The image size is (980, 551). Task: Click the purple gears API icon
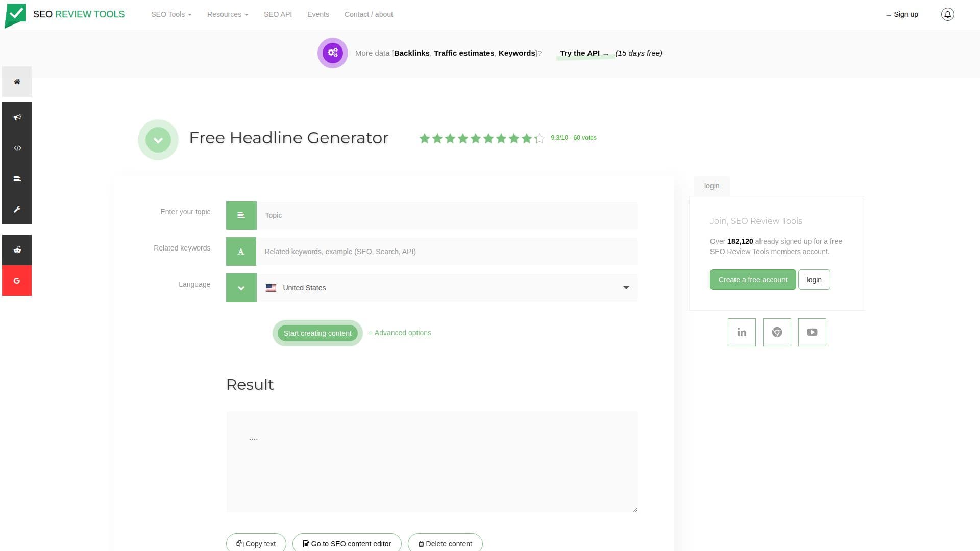pyautogui.click(x=333, y=53)
